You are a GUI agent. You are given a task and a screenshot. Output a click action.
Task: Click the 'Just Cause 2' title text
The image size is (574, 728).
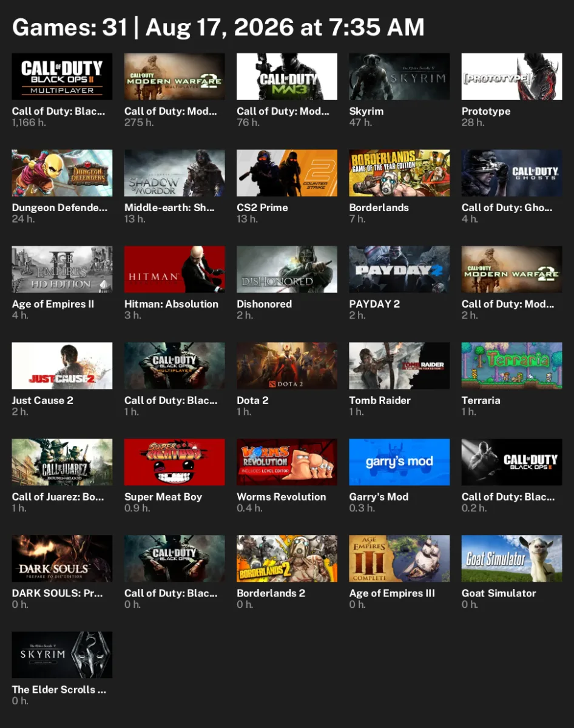tap(42, 400)
